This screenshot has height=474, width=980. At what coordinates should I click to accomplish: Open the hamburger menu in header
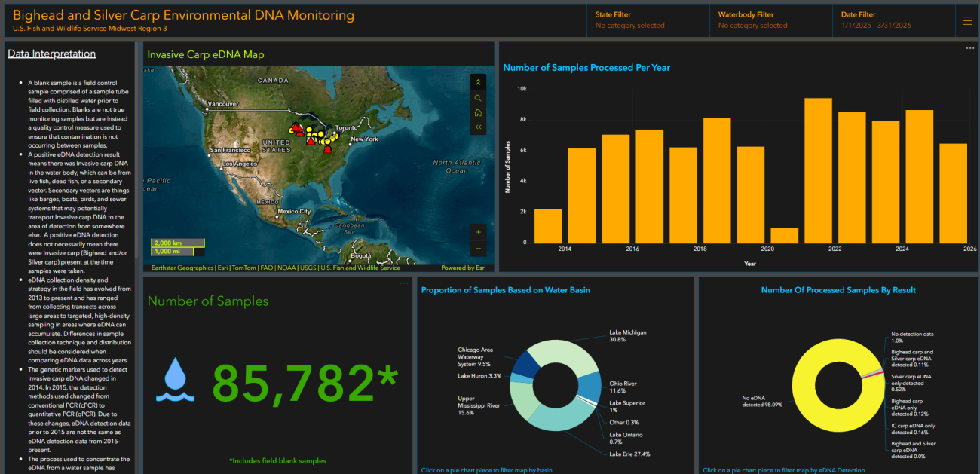pyautogui.click(x=967, y=21)
